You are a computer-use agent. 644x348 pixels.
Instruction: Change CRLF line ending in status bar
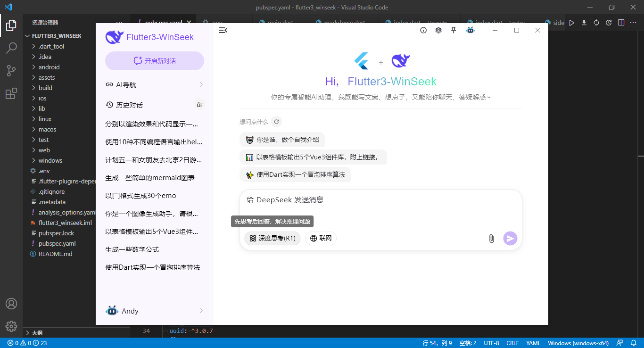[512, 343]
